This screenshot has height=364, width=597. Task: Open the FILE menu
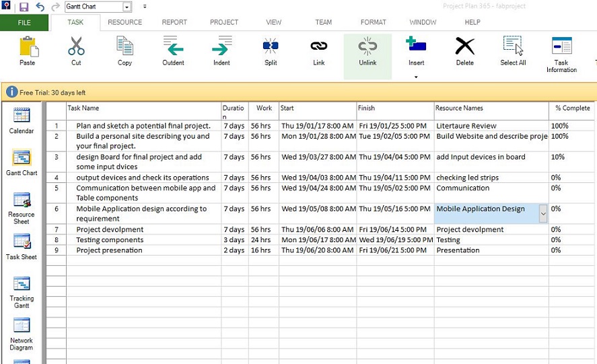24,22
